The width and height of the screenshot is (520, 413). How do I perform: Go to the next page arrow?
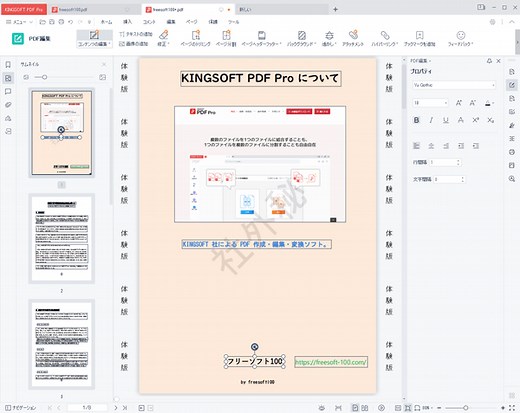click(116, 408)
